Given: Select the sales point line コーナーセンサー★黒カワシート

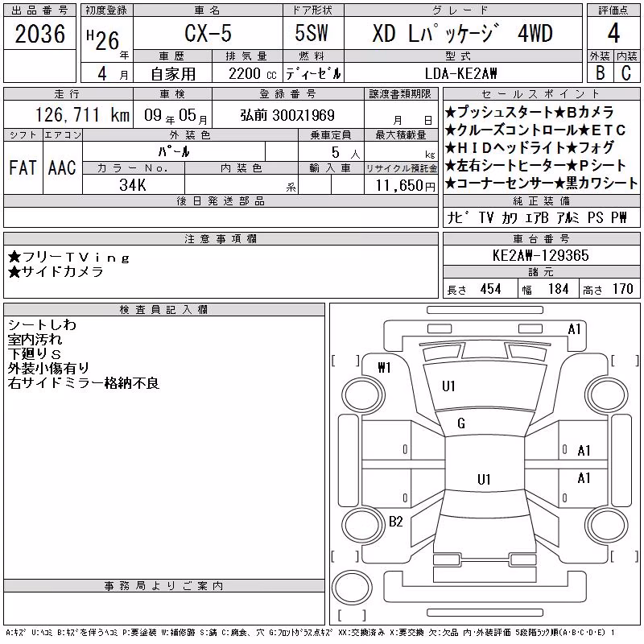Looking at the screenshot, I should (x=541, y=184).
